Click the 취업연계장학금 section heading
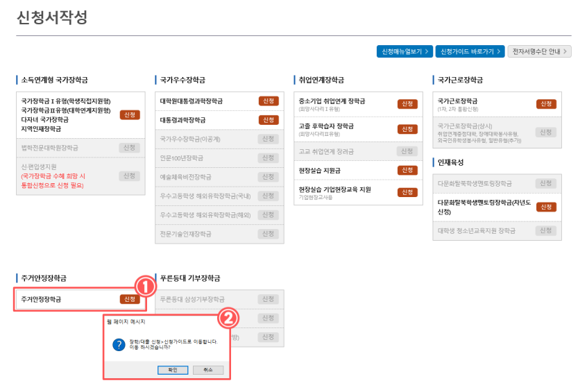 (321, 80)
